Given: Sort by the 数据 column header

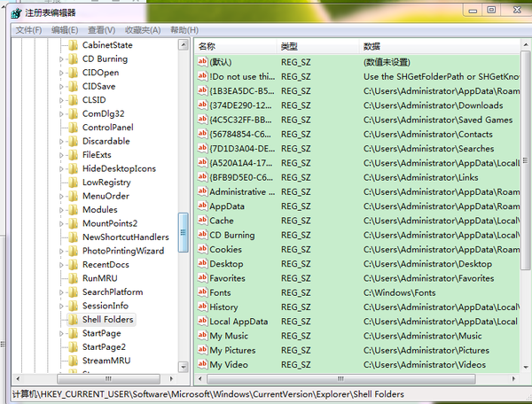Looking at the screenshot, I should pos(440,46).
